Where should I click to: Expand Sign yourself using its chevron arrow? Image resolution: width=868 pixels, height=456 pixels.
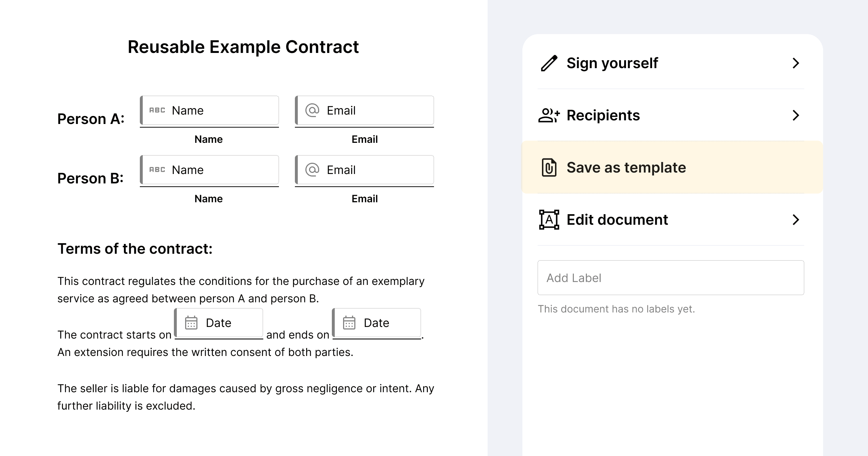796,63
